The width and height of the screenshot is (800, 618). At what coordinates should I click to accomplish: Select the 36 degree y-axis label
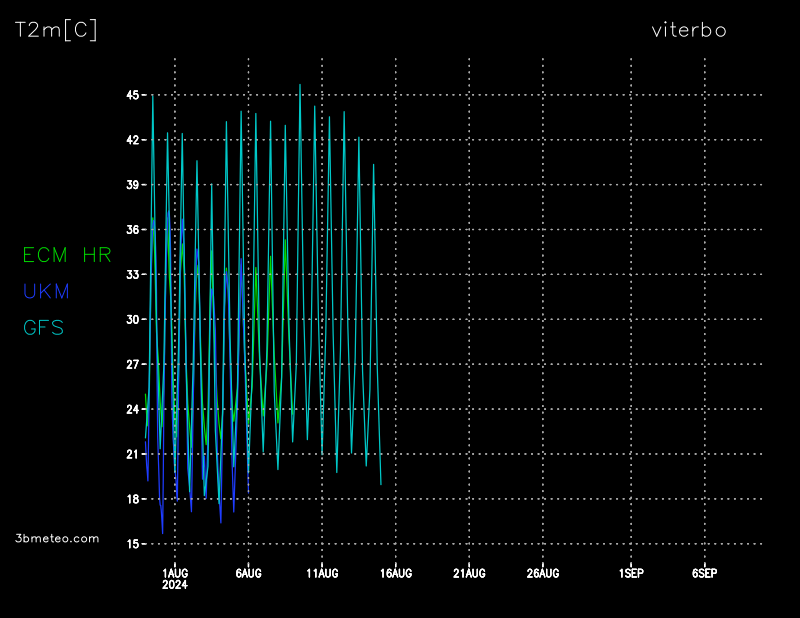[132, 230]
